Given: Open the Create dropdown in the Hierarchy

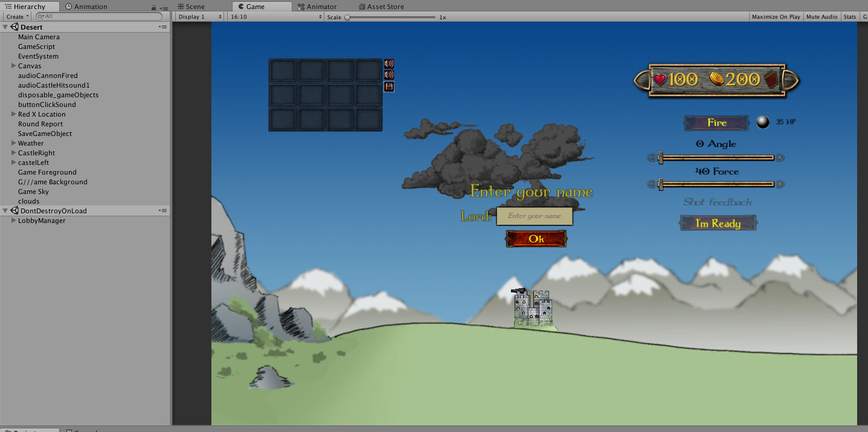Looking at the screenshot, I should (x=16, y=16).
